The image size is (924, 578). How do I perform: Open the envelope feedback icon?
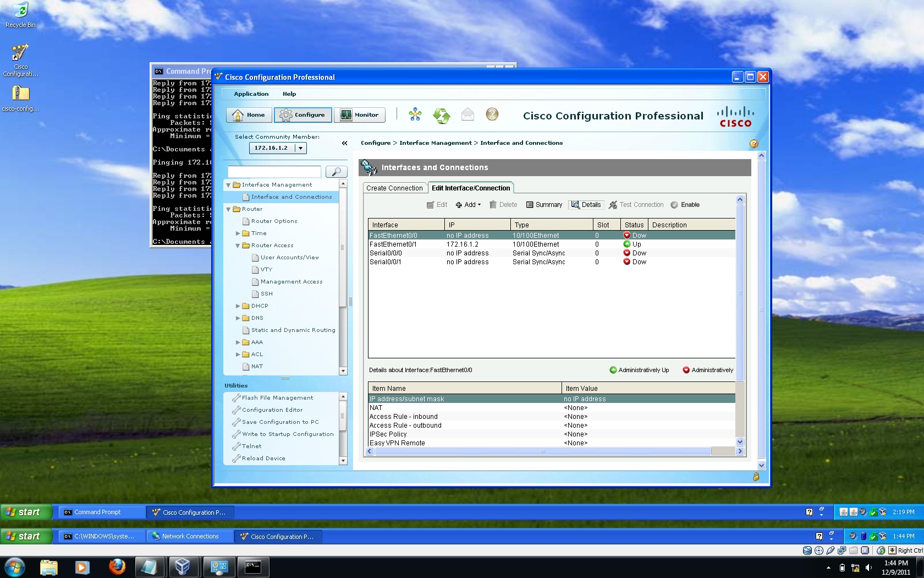(x=468, y=114)
